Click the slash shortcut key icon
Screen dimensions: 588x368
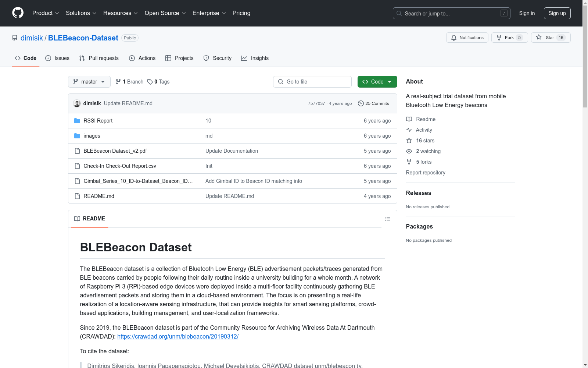(x=504, y=13)
